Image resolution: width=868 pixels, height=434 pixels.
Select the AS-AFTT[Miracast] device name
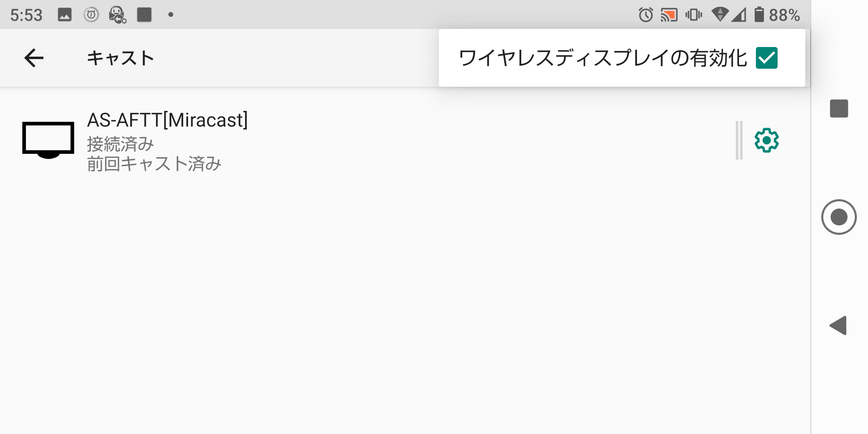[x=167, y=120]
